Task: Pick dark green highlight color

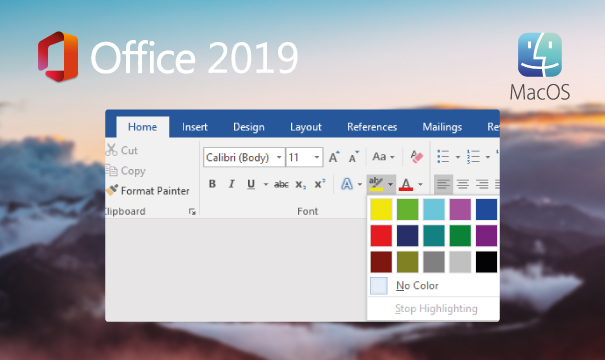Action: click(x=460, y=235)
